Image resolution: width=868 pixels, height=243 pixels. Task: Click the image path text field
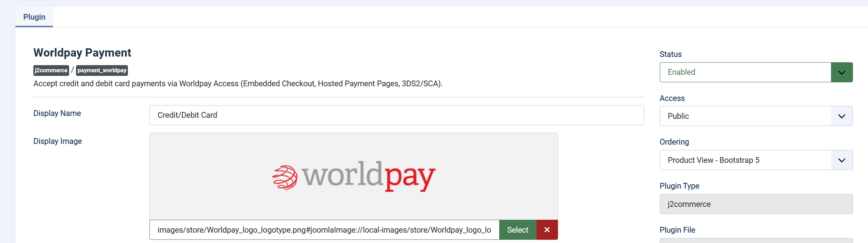coord(324,230)
